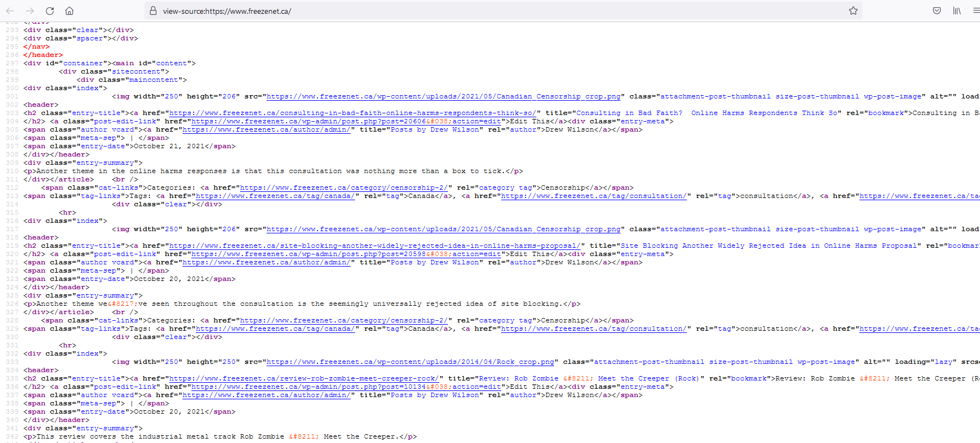Screen dimensions: 980x443
Task: Open the Canadian_Censorship_crop.png link on line 317
Action: click(x=444, y=229)
